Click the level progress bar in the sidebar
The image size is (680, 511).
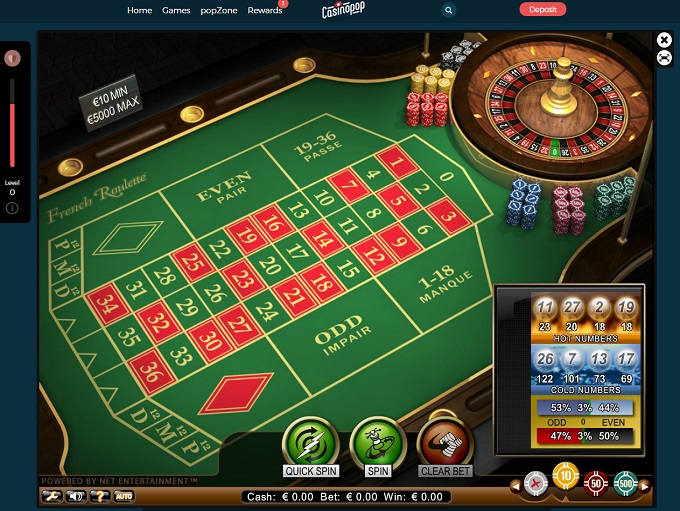coord(13,123)
